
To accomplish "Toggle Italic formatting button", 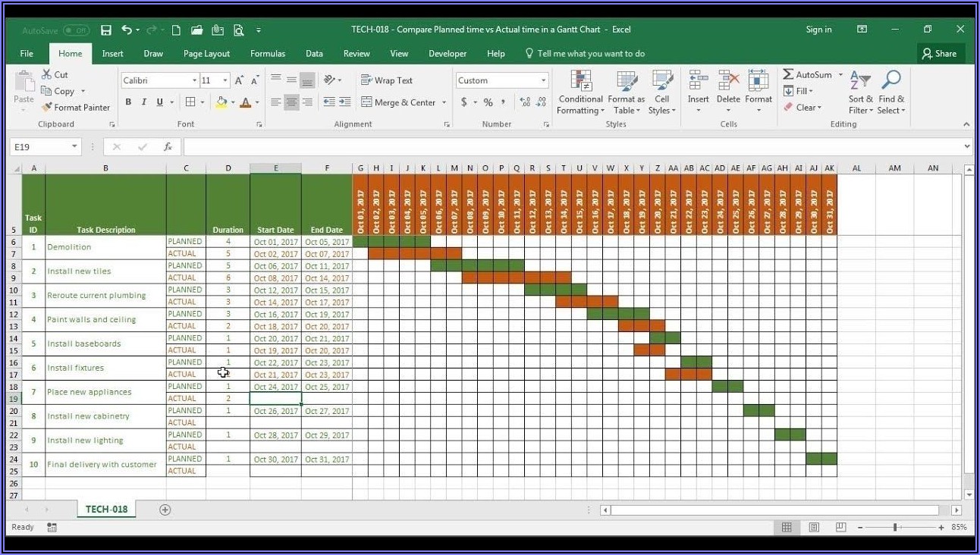I will click(144, 102).
